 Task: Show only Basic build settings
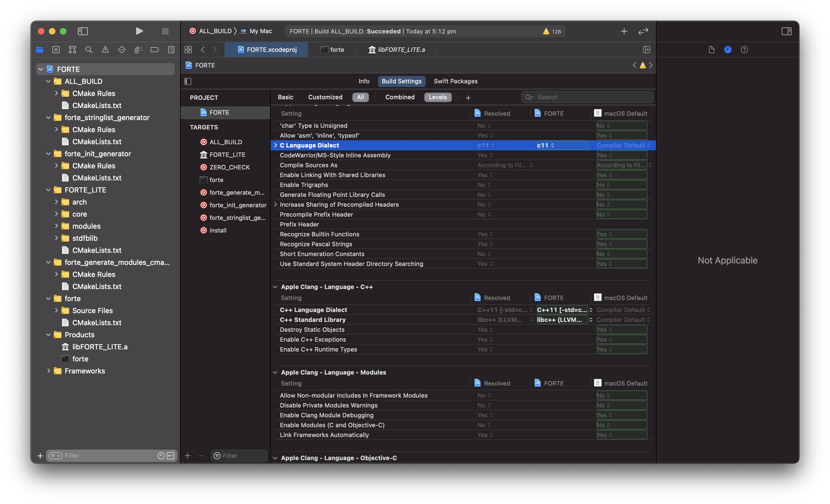pyautogui.click(x=285, y=97)
